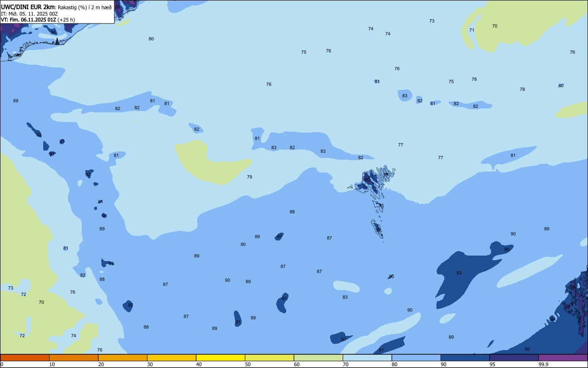The width and height of the screenshot is (588, 368).
Task: Select the bright yellow 40–50 legend segment
Action: click(220, 357)
